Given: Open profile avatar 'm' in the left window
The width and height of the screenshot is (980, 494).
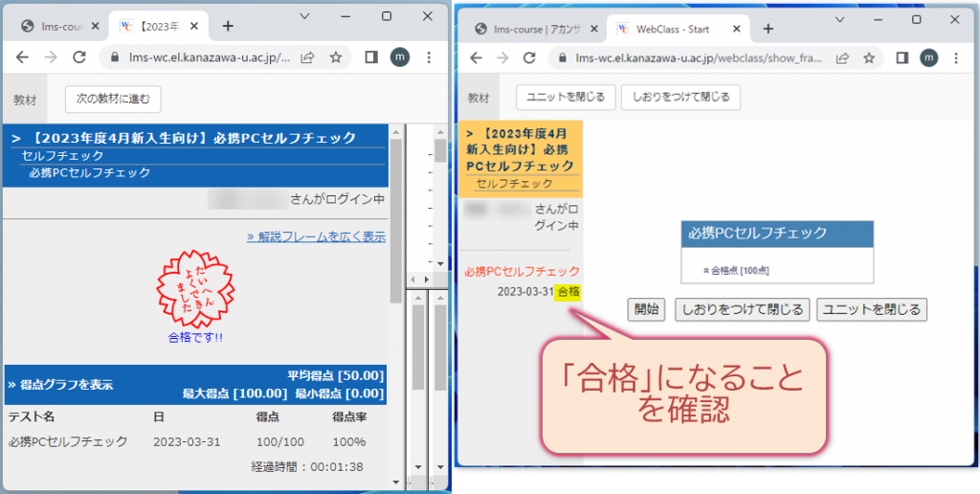Looking at the screenshot, I should 400,57.
